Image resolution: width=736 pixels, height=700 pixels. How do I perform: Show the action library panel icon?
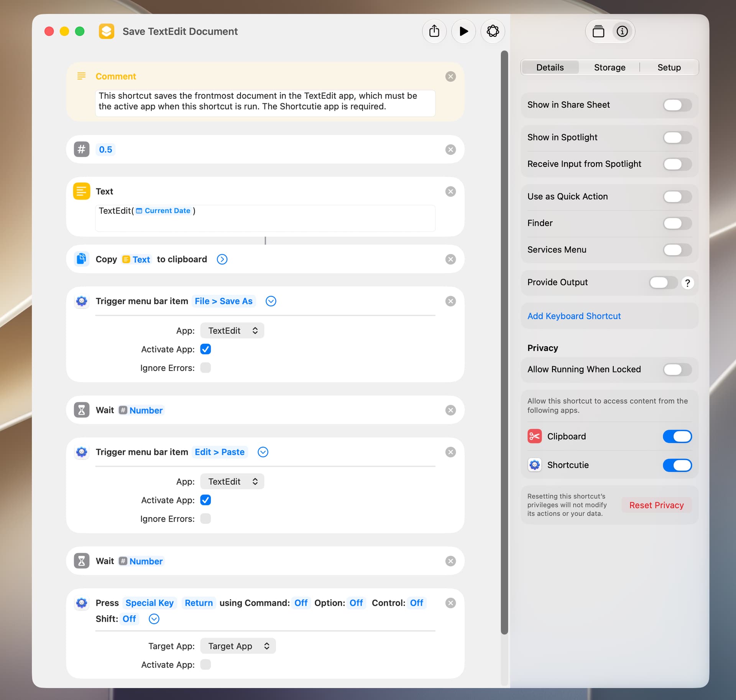[598, 31]
